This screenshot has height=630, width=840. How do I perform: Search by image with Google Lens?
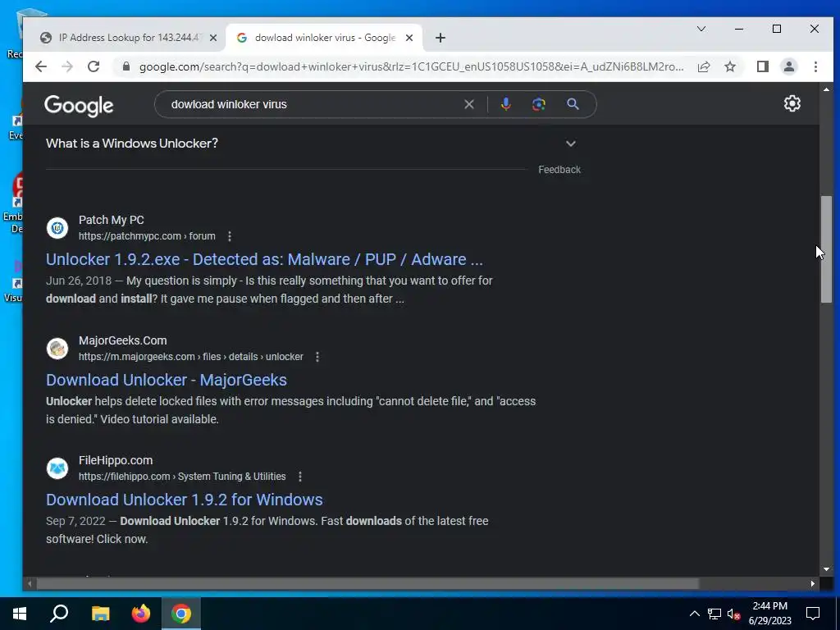tap(538, 104)
